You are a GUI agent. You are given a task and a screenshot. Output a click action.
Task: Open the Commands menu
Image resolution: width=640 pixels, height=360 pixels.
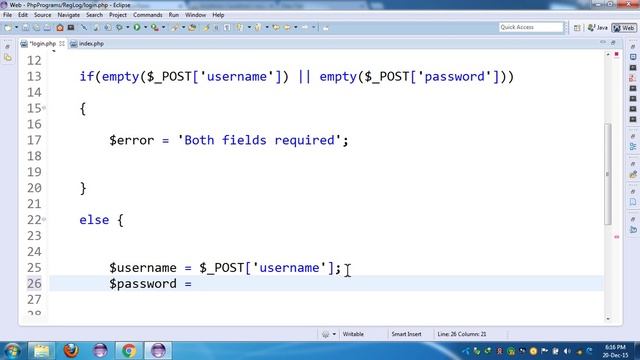tap(148, 15)
